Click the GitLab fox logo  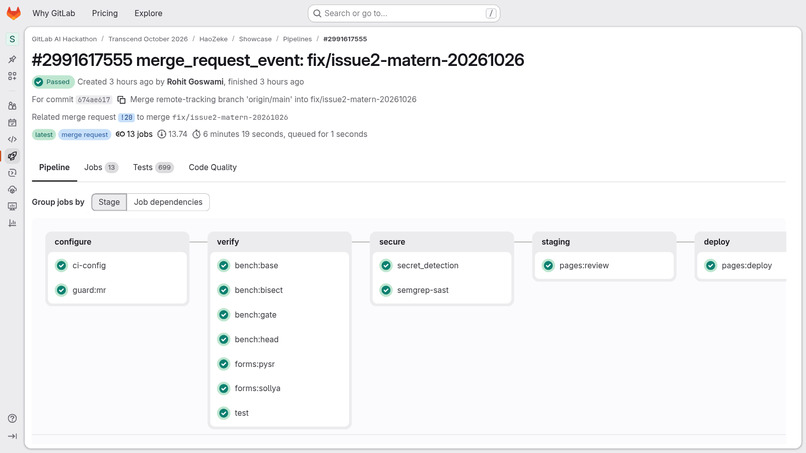[x=13, y=13]
